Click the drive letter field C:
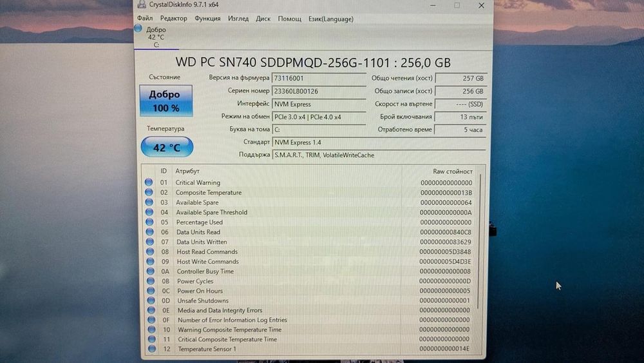The image size is (644, 363). point(319,130)
